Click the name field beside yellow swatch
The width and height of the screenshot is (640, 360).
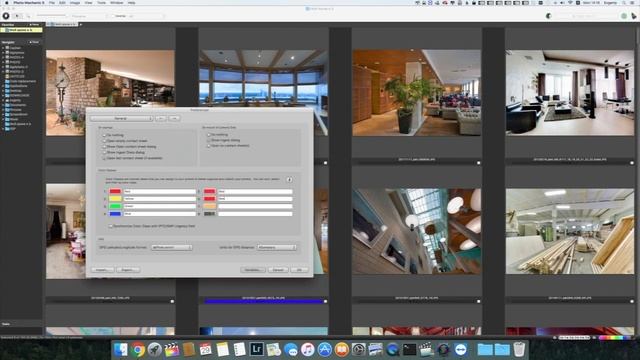[x=159, y=198]
